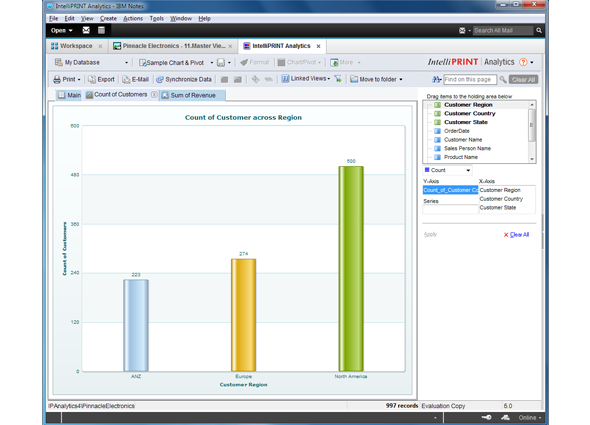Image resolution: width=590 pixels, height=425 pixels.
Task: Click the orange help question mark icon
Action: point(523,62)
